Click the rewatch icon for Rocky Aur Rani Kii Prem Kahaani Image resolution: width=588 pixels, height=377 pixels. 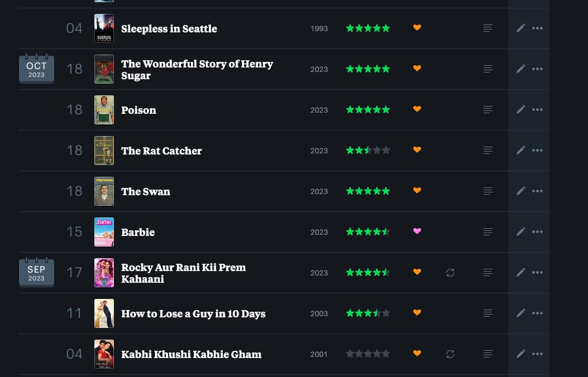(x=450, y=273)
